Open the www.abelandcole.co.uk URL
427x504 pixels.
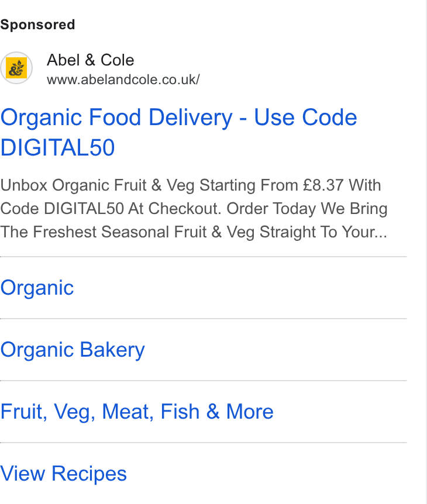click(123, 80)
